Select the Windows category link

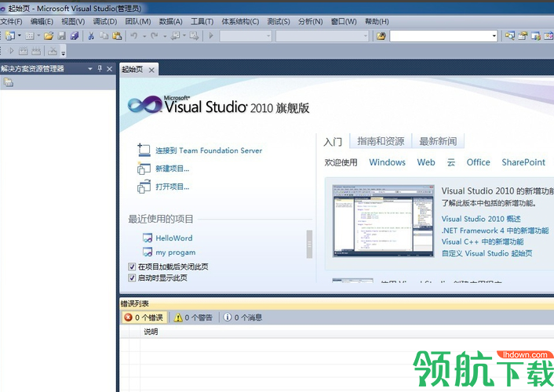click(387, 162)
